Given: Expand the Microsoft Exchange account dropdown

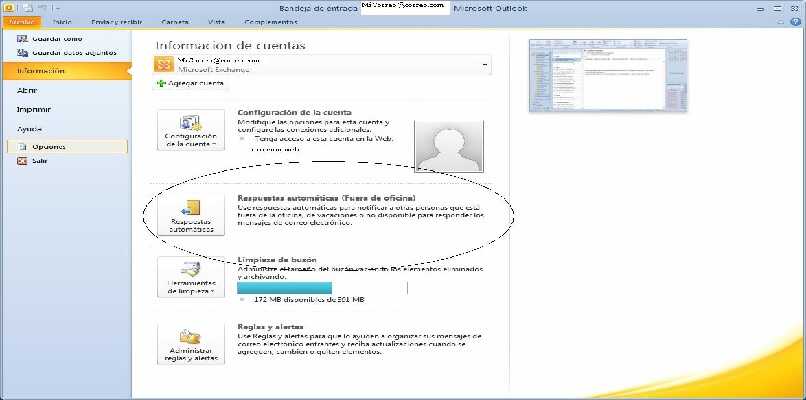Looking at the screenshot, I should [x=484, y=64].
